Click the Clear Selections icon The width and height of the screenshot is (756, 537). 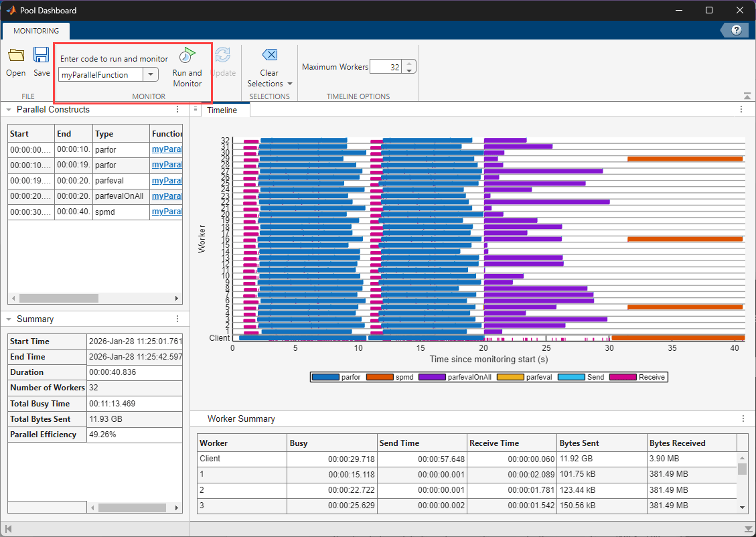point(269,55)
